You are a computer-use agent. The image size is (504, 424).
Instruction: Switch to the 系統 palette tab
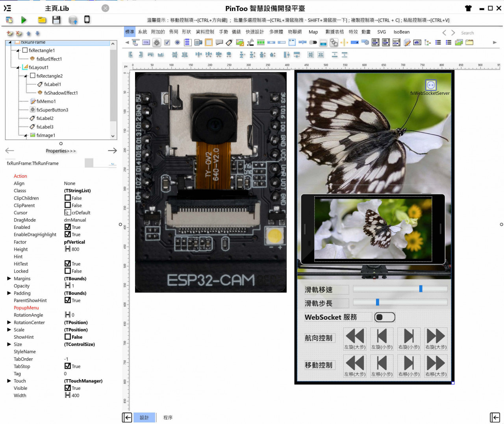(x=143, y=32)
